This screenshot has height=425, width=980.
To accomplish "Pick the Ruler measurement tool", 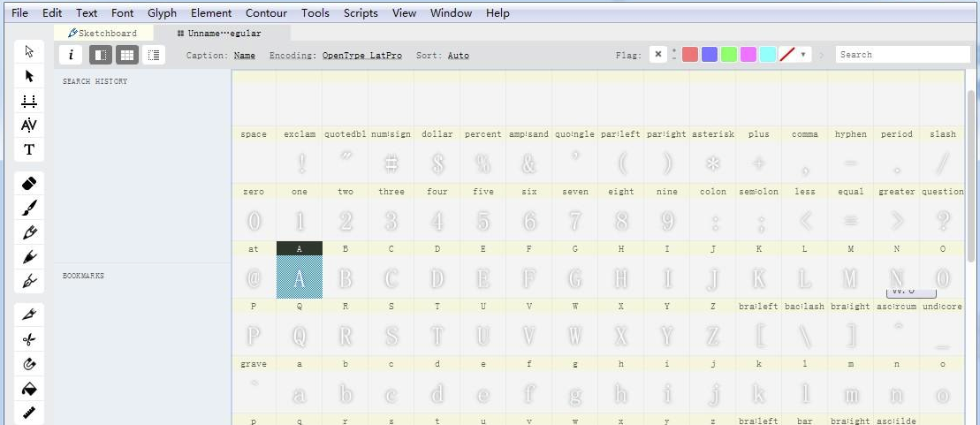I will [29, 413].
